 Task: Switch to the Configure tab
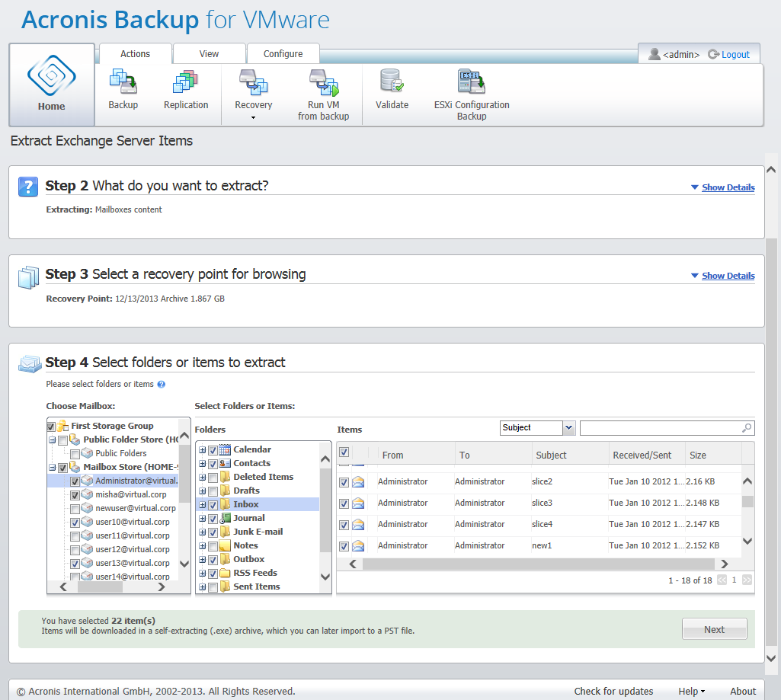point(283,54)
